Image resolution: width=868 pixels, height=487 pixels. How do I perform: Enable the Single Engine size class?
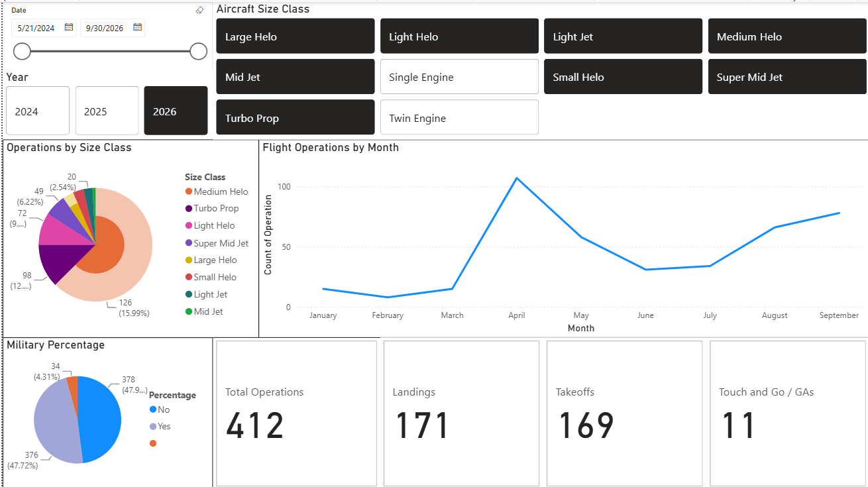point(459,77)
